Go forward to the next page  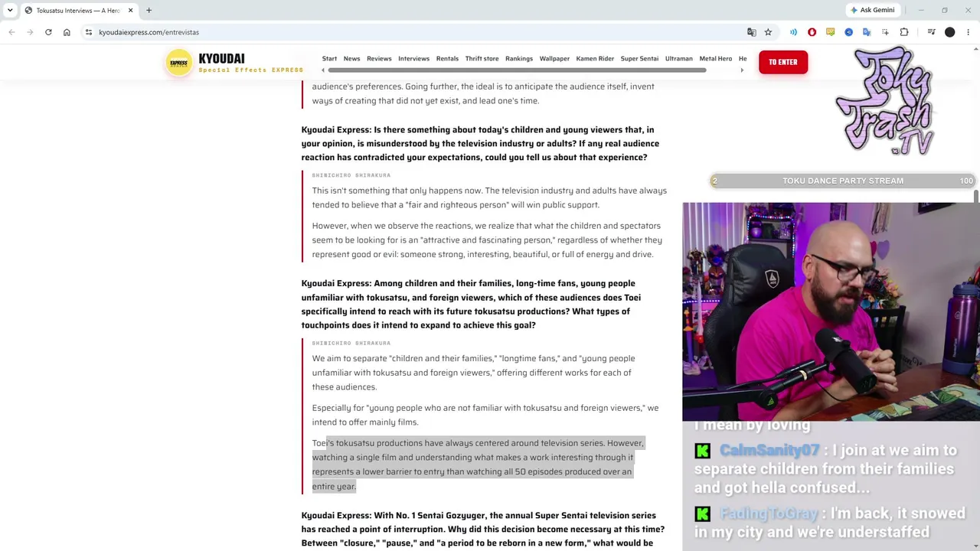click(x=30, y=32)
